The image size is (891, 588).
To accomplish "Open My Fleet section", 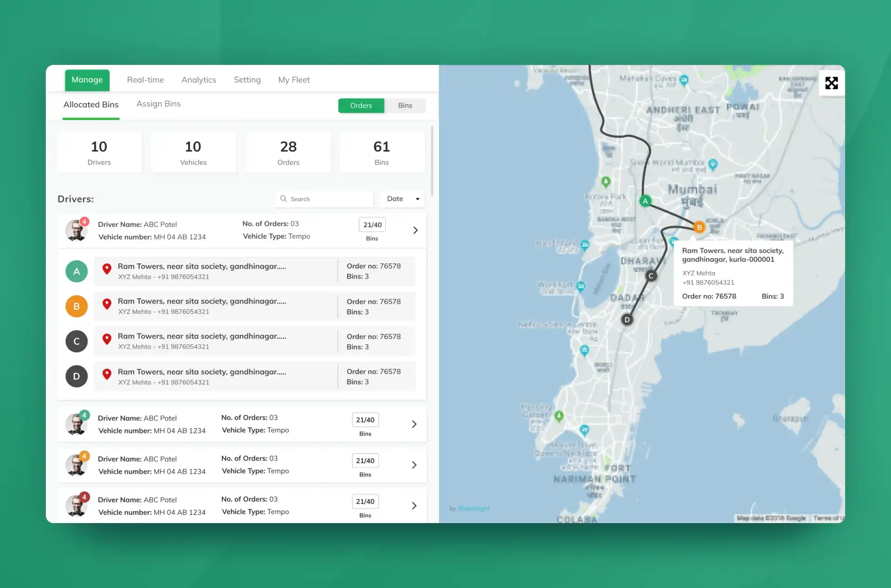I will (294, 79).
